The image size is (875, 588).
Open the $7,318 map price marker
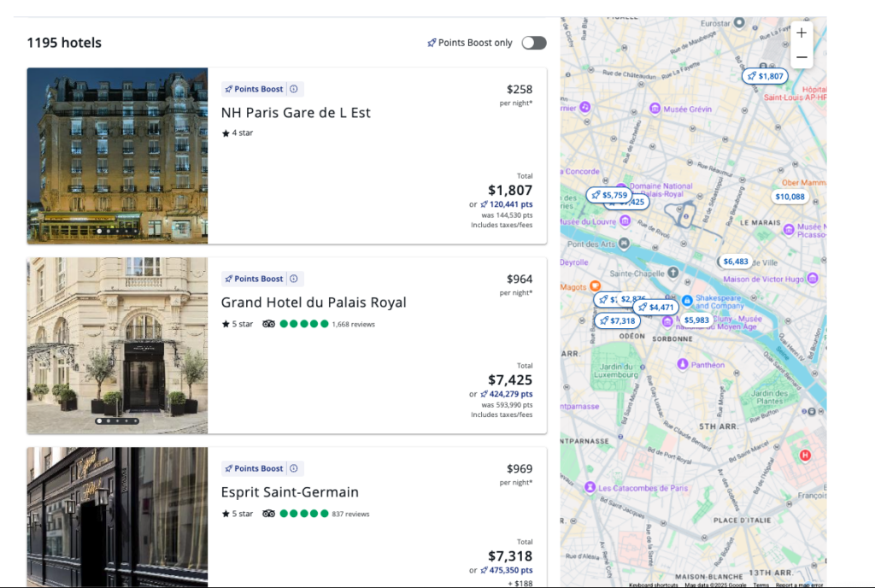pos(617,320)
